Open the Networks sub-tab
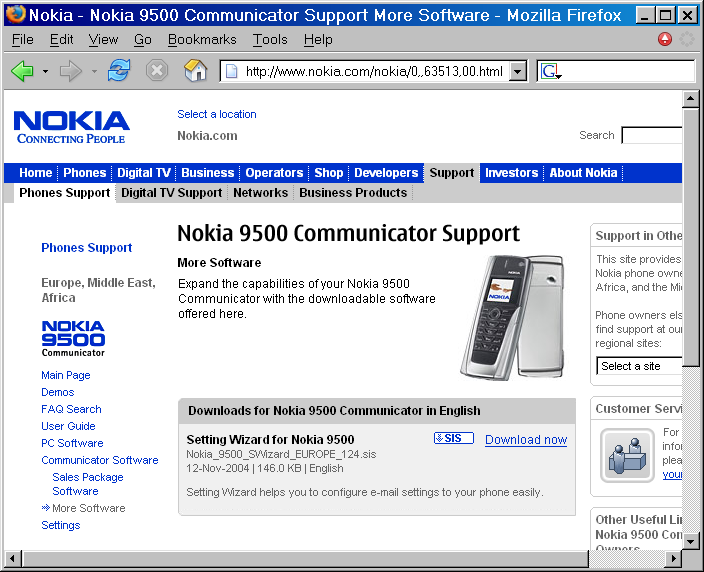Viewport: 704px width, 572px height. pyautogui.click(x=260, y=193)
